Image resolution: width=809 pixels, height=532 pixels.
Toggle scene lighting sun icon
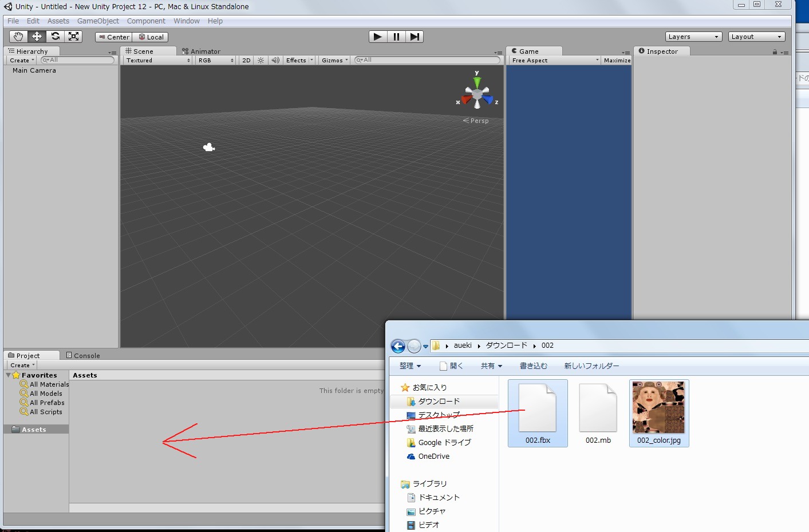point(261,60)
